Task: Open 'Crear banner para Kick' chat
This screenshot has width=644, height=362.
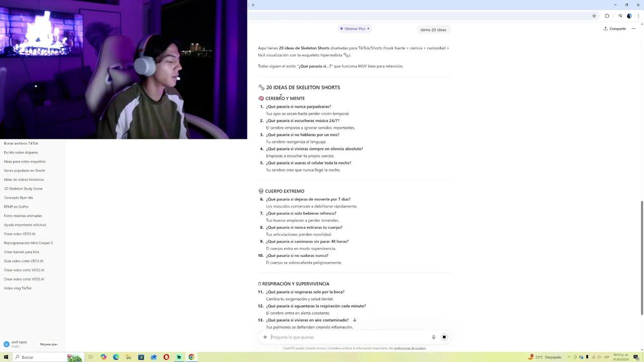Action: 22,252
